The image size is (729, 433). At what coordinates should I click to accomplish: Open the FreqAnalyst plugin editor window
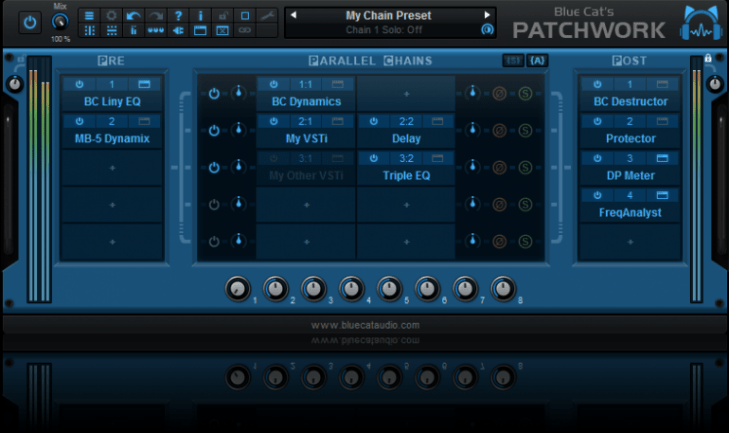pos(661,195)
